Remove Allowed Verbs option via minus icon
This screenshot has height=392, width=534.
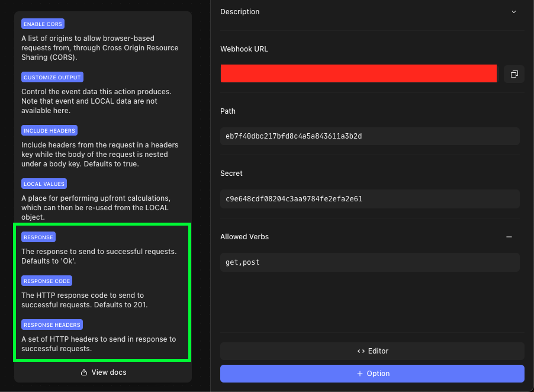(509, 237)
